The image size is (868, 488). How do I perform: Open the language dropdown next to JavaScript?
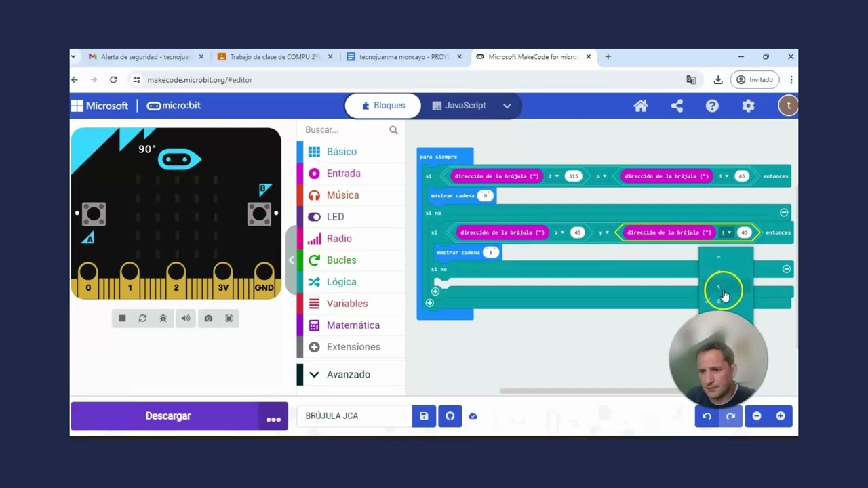[x=507, y=106]
